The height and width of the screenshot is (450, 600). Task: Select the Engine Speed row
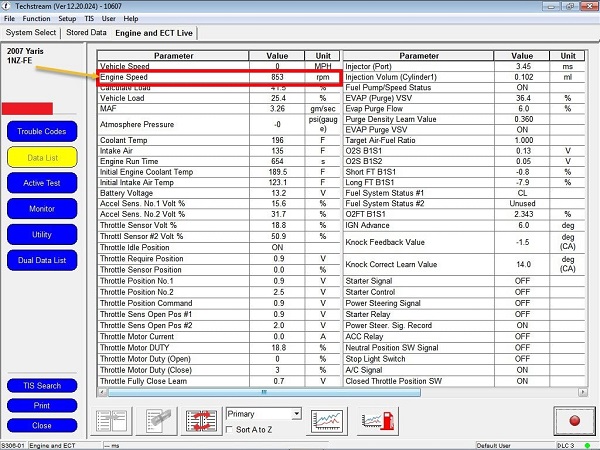219,76
